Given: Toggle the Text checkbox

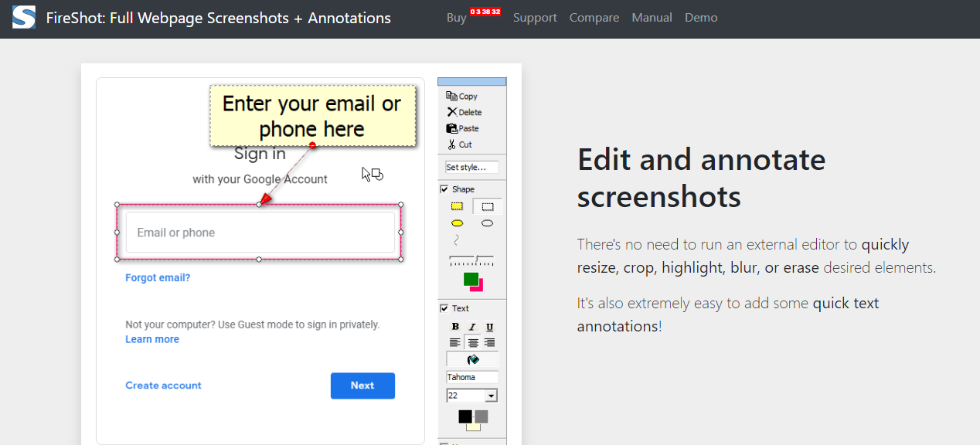Looking at the screenshot, I should coord(444,308).
